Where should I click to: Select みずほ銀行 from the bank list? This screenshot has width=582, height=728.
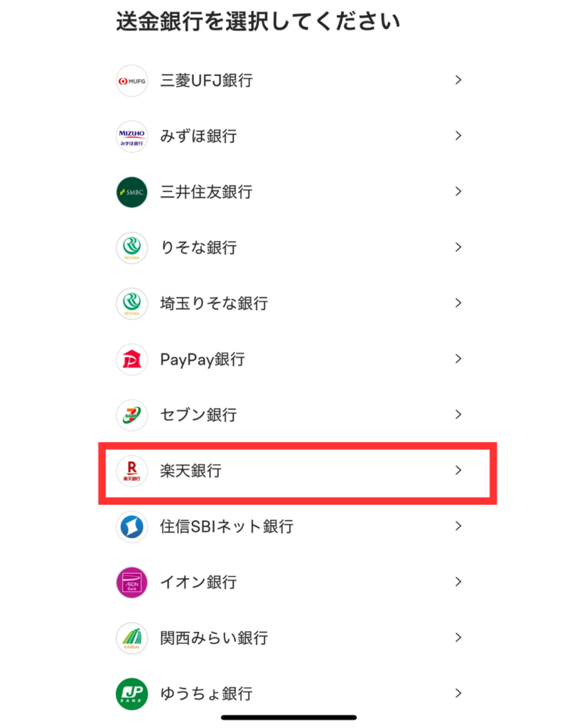pos(289,136)
